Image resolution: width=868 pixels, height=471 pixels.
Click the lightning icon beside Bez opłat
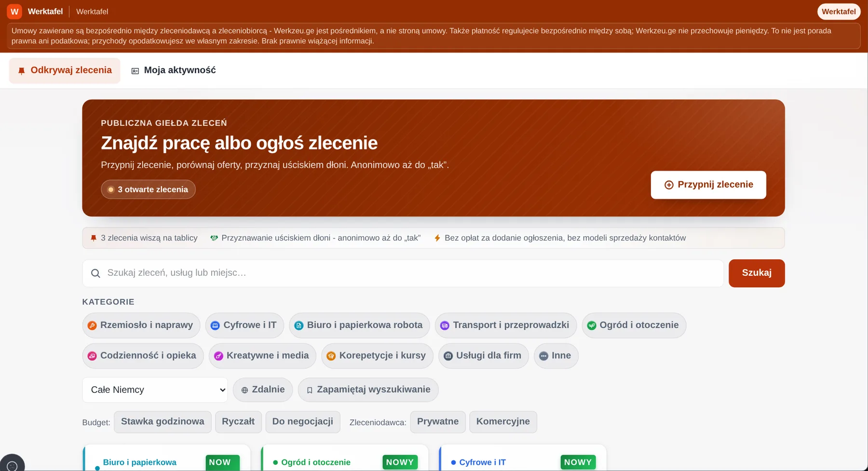[x=437, y=238]
